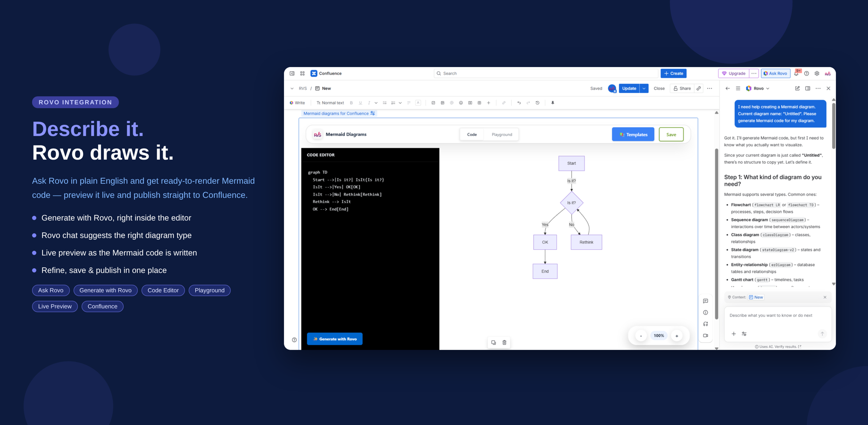Image resolution: width=868 pixels, height=425 pixels.
Task: Toggle the Rovo panel layout icon
Action: click(808, 88)
